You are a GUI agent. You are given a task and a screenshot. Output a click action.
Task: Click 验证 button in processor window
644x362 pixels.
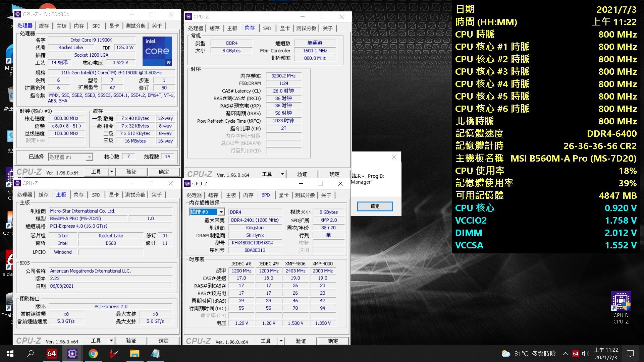(131, 172)
